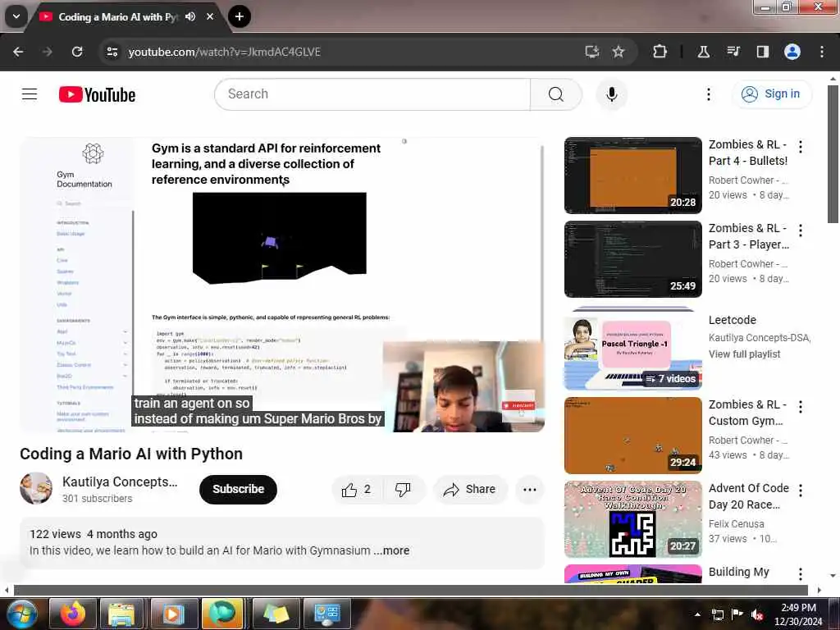Go back in browser history

click(18, 52)
